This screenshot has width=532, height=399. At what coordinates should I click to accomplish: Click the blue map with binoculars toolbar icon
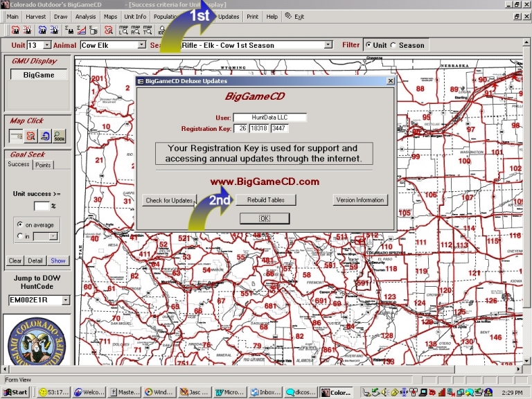click(42, 30)
